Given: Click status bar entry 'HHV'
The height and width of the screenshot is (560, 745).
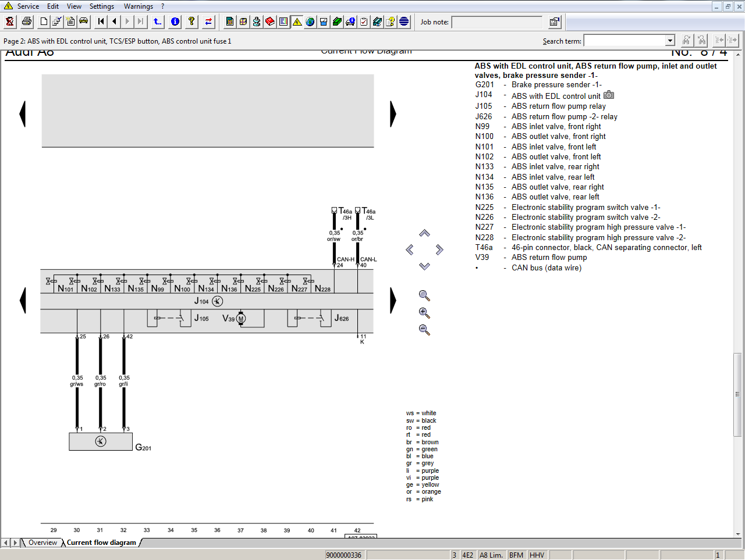Looking at the screenshot, I should (537, 555).
